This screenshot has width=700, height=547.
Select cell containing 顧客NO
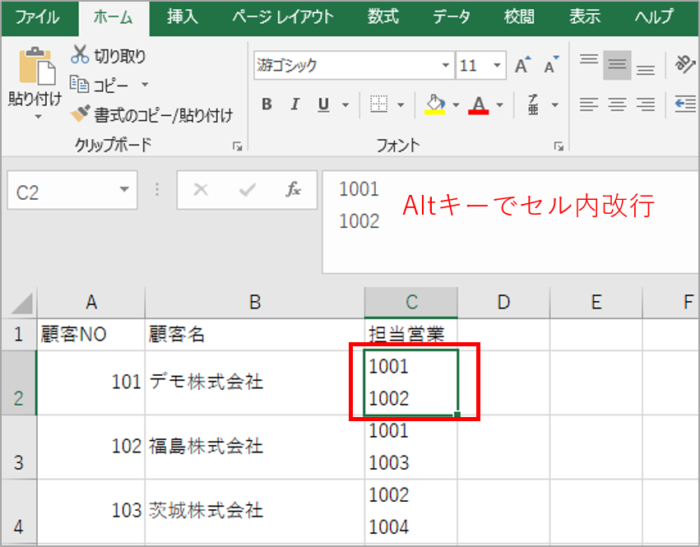coord(91,334)
